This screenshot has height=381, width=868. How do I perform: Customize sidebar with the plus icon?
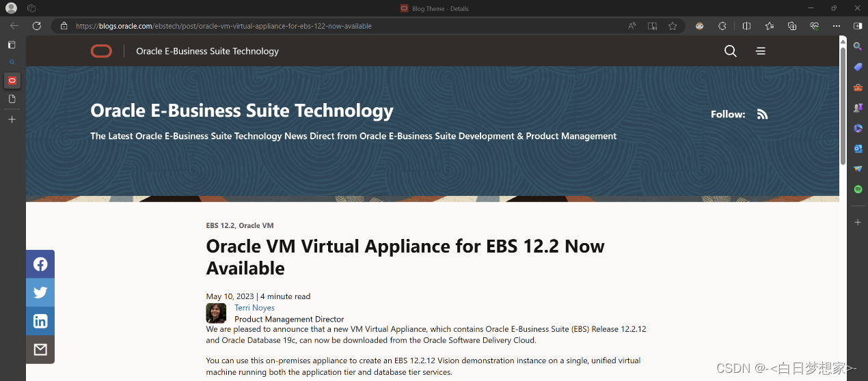858,223
